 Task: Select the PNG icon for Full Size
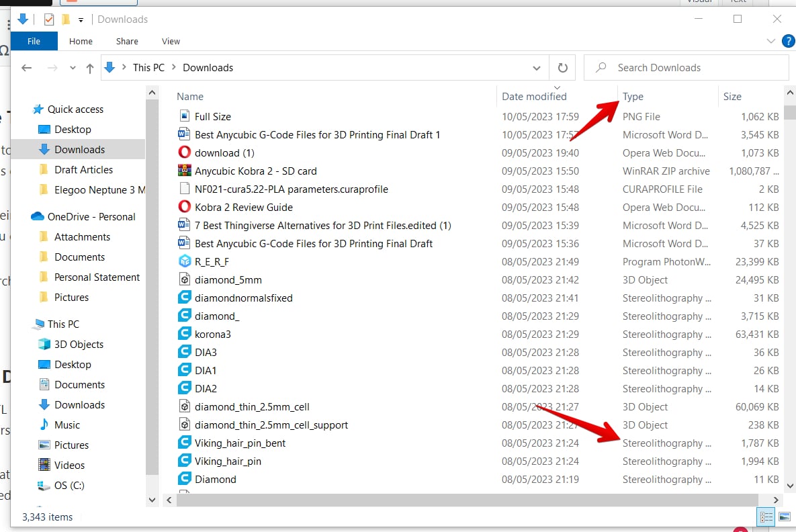(183, 116)
